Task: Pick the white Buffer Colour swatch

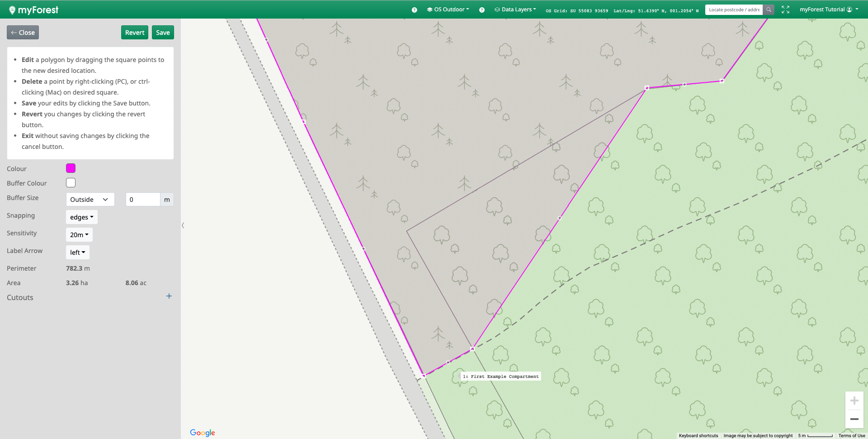Action: pos(71,183)
